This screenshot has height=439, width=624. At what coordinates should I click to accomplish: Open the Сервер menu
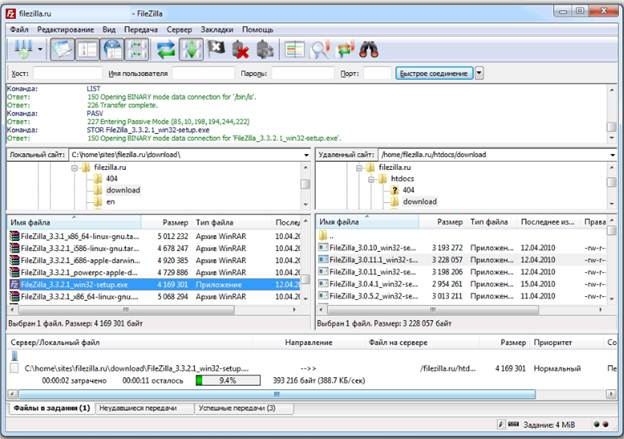point(179,29)
